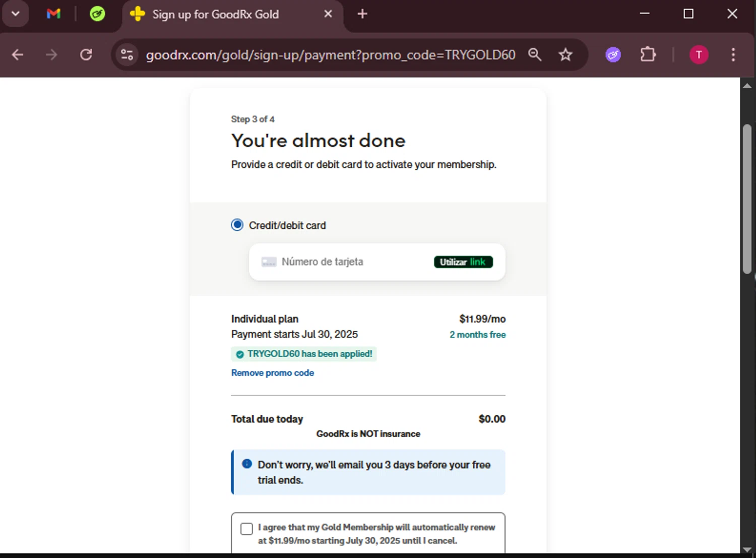Viewport: 756px width, 558px height.
Task: Click the vertical scrollbar thumb
Action: tap(747, 199)
